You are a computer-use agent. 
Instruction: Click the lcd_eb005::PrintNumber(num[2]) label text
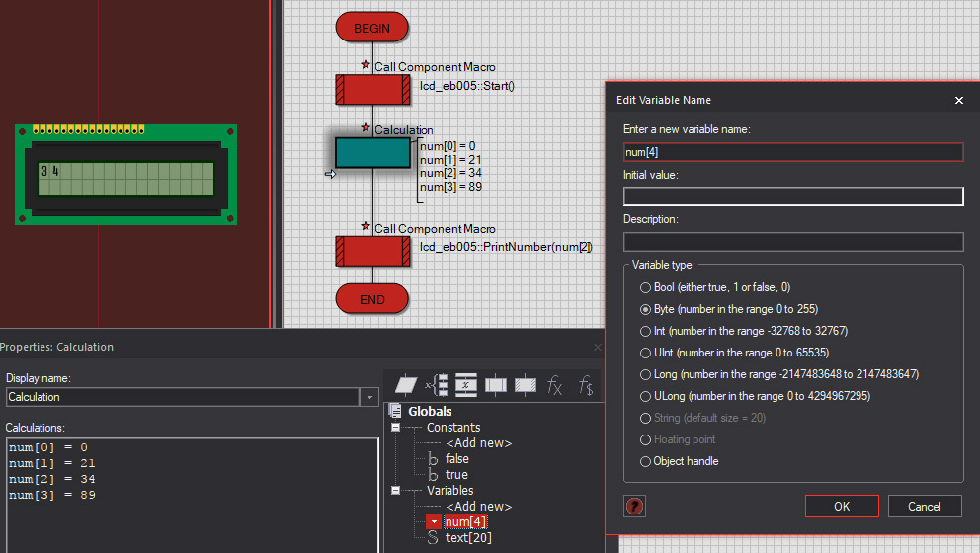(506, 247)
